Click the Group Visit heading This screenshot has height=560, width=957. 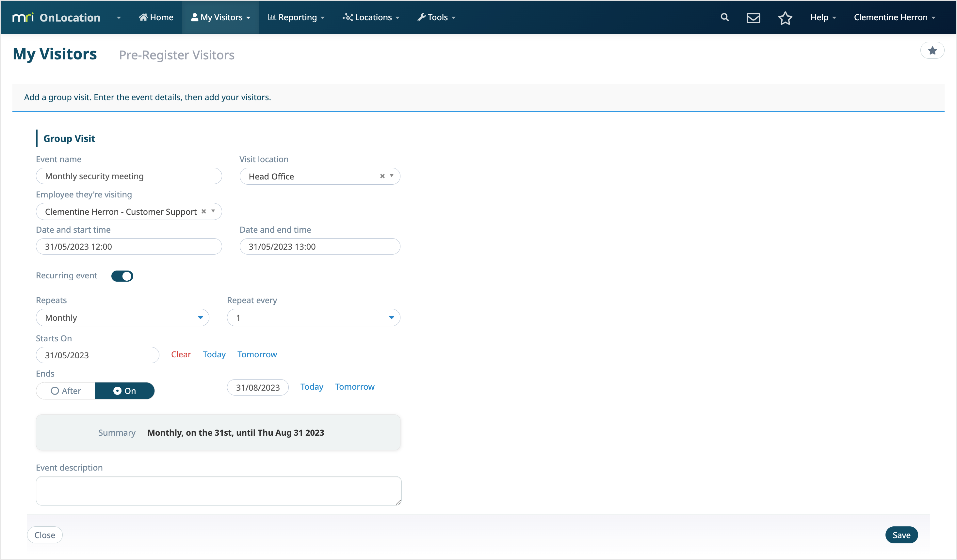click(x=69, y=138)
